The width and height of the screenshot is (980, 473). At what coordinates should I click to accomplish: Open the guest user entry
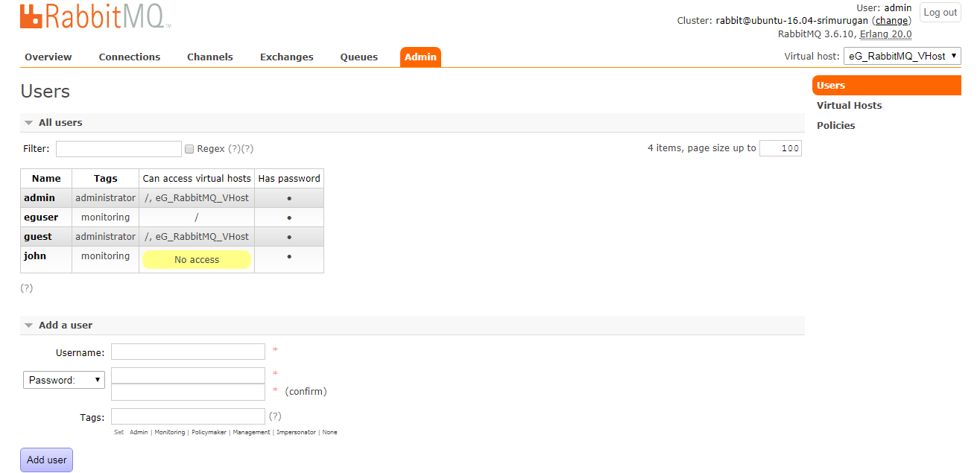coord(38,236)
